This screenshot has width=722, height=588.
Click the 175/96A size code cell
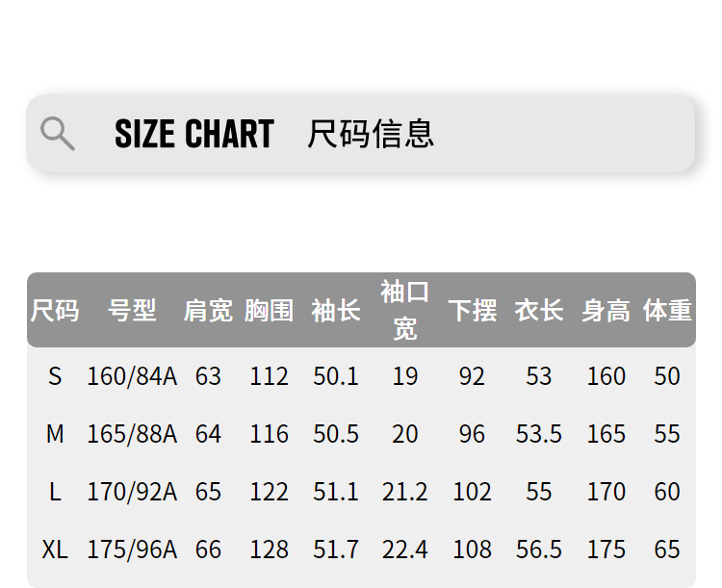pos(132,550)
